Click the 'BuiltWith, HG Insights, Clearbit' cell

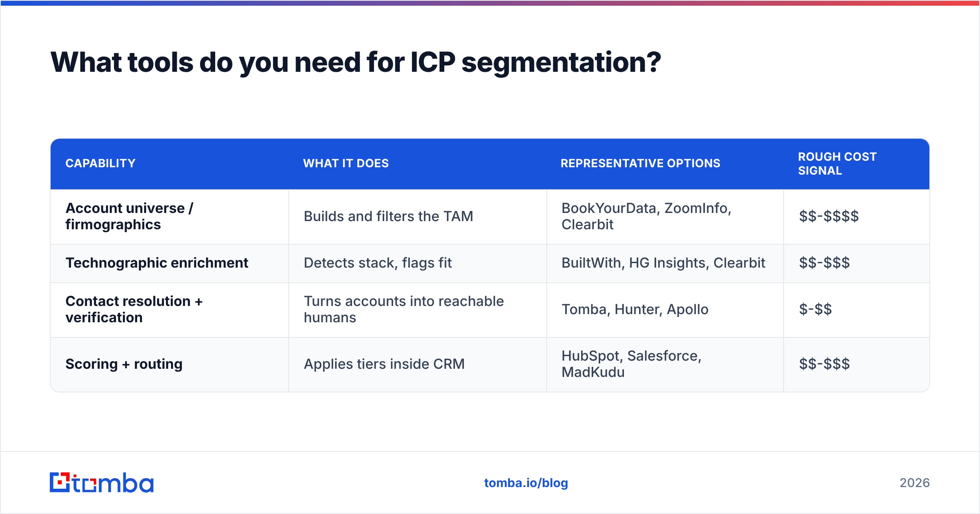(665, 264)
